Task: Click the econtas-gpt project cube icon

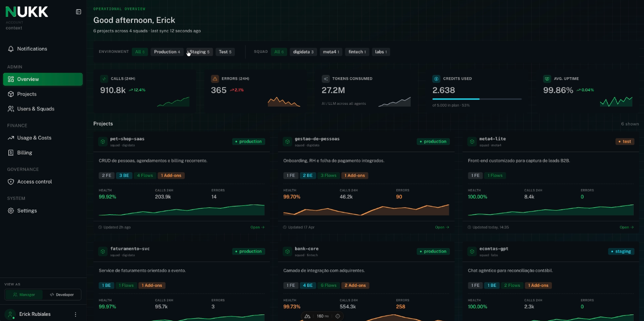Action: coord(472,251)
